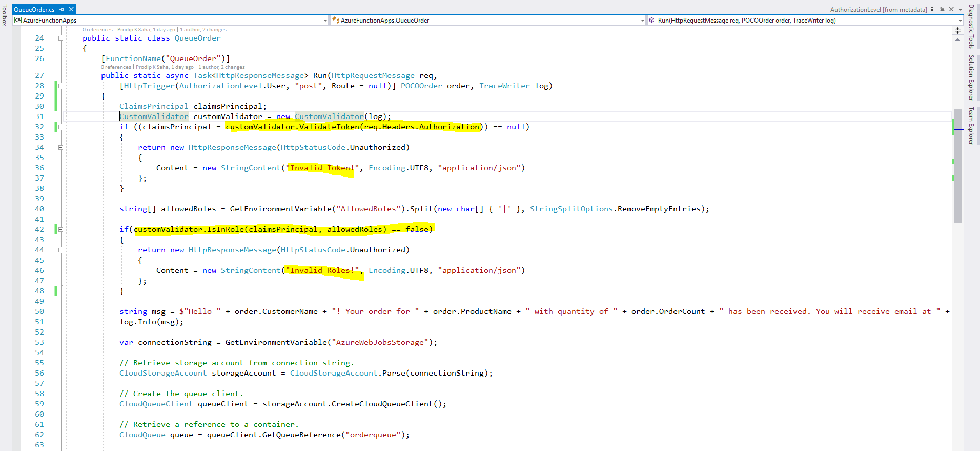Close the AuthorizationLevel metadata tab
The height and width of the screenshot is (451, 980).
(x=951, y=9)
